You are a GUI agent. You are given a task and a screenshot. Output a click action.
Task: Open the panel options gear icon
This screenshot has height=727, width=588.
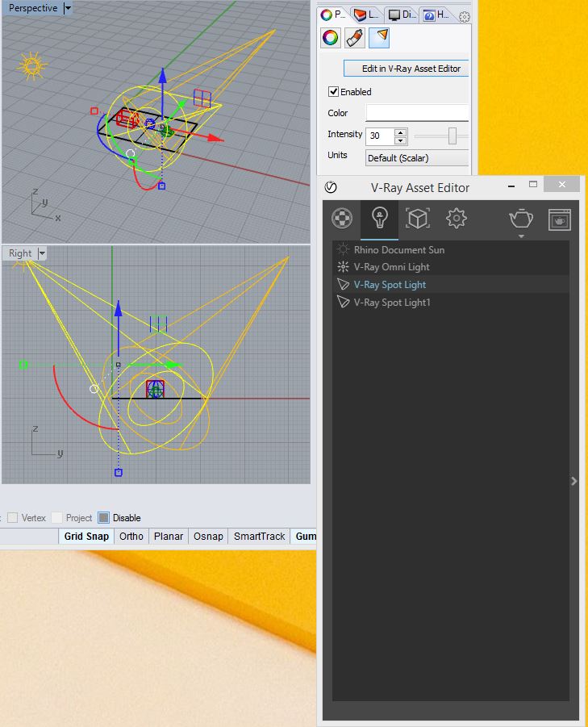(x=465, y=17)
